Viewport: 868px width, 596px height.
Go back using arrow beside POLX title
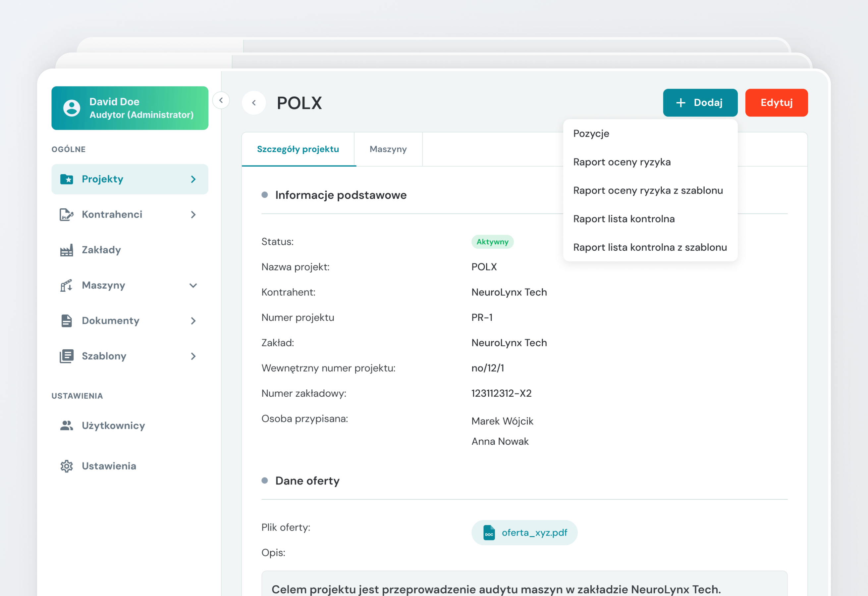(x=254, y=103)
